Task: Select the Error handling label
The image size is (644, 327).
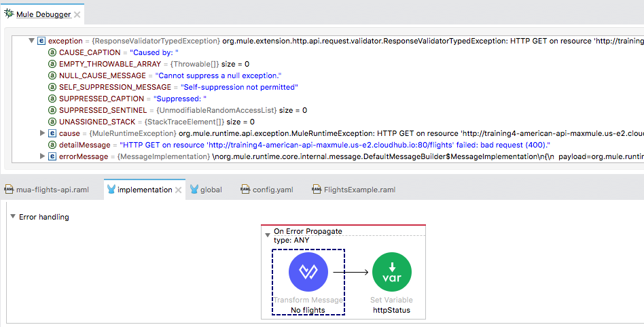Action: [44, 217]
